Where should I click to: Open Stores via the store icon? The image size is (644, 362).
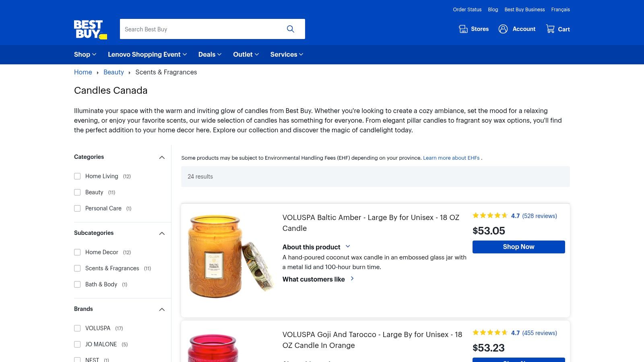[463, 29]
